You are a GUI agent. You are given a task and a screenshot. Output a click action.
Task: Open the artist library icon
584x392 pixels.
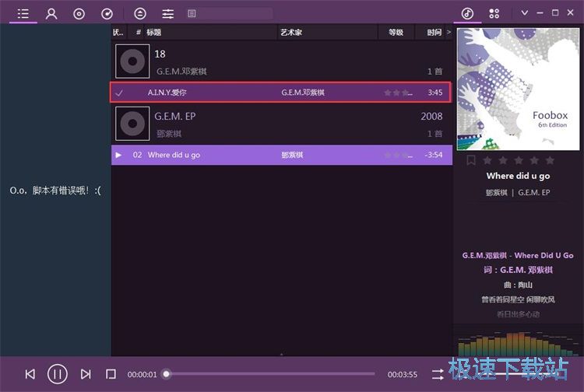coord(51,14)
